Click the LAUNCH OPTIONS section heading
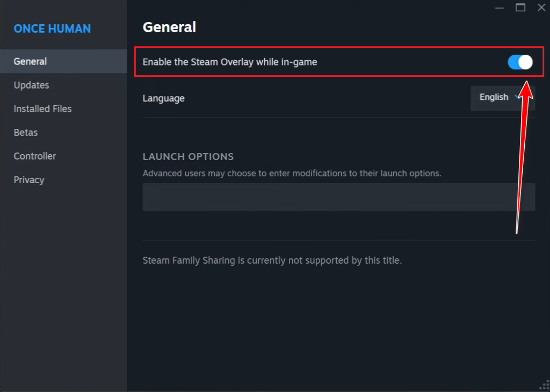 pos(188,157)
